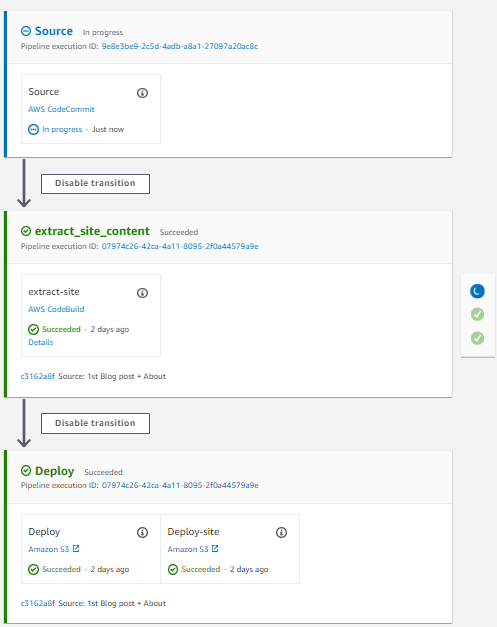Open Source stage pipeline execution ID link

(180, 46)
